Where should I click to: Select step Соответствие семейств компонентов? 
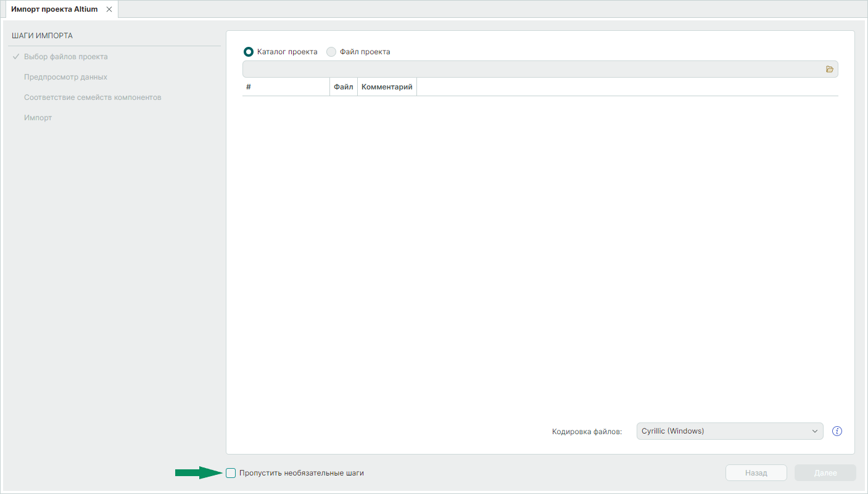pyautogui.click(x=93, y=97)
